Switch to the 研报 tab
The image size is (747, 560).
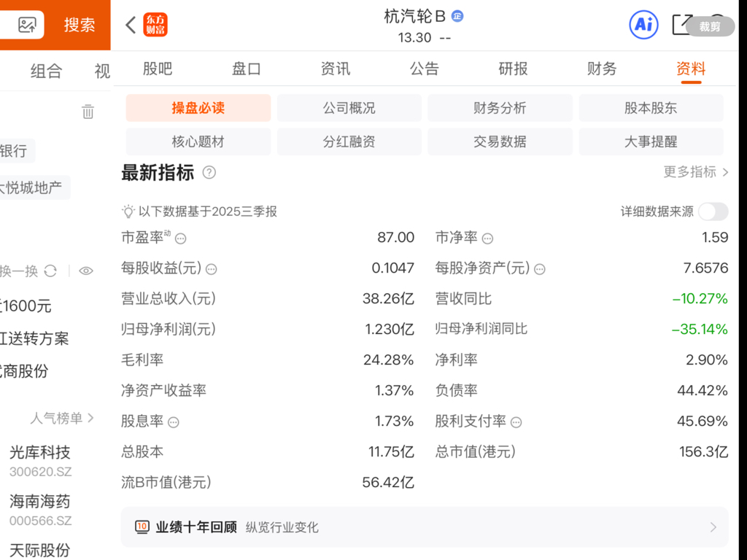[513, 69]
